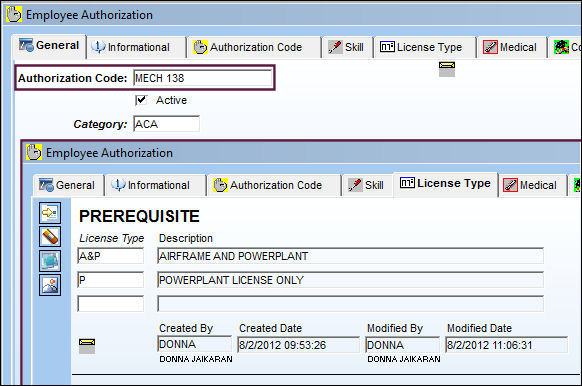Click the yellow notes icon below upper License Type tab
The height and width of the screenshot is (386, 582).
[x=447, y=69]
